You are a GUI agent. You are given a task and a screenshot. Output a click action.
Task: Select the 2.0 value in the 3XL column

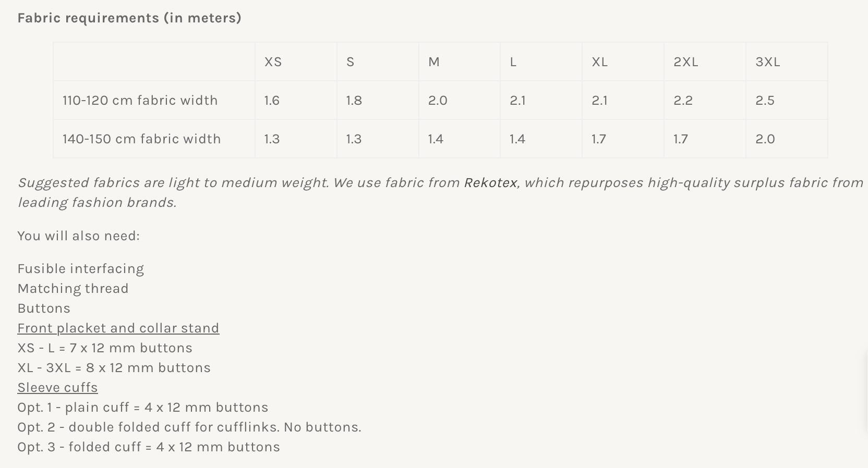765,139
